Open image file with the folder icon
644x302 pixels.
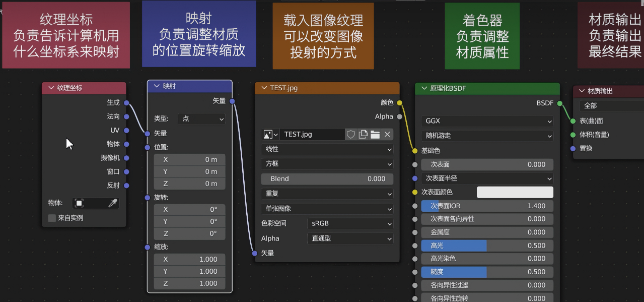coord(375,135)
